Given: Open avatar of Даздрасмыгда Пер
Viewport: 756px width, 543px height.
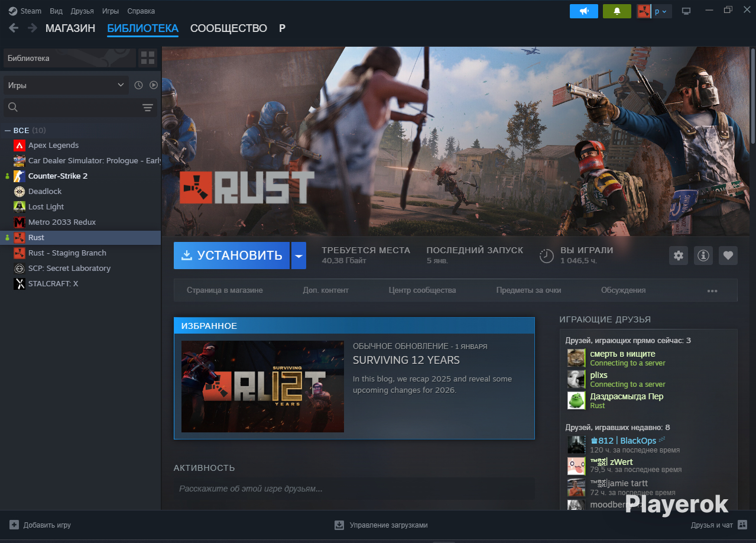Looking at the screenshot, I should point(576,400).
